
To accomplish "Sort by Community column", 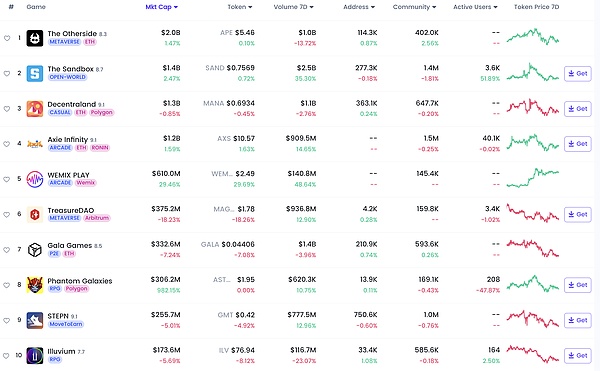I will coord(414,7).
